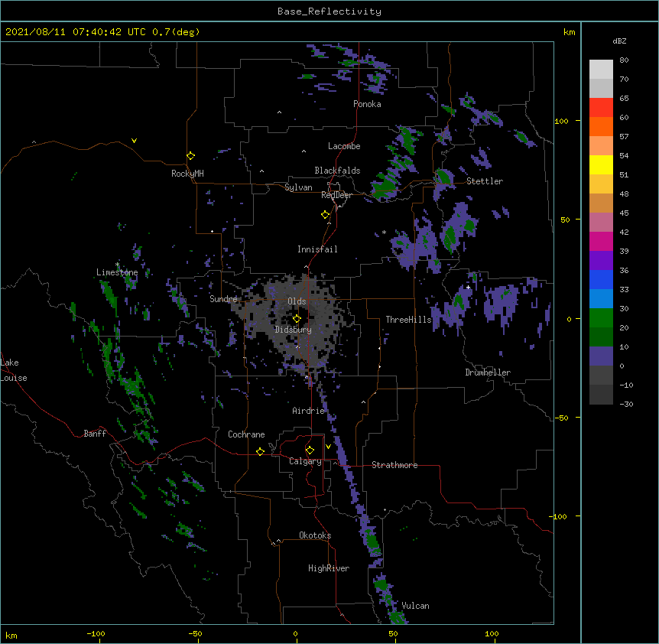Click the yellow diamond marker south of RedDeer

326,215
